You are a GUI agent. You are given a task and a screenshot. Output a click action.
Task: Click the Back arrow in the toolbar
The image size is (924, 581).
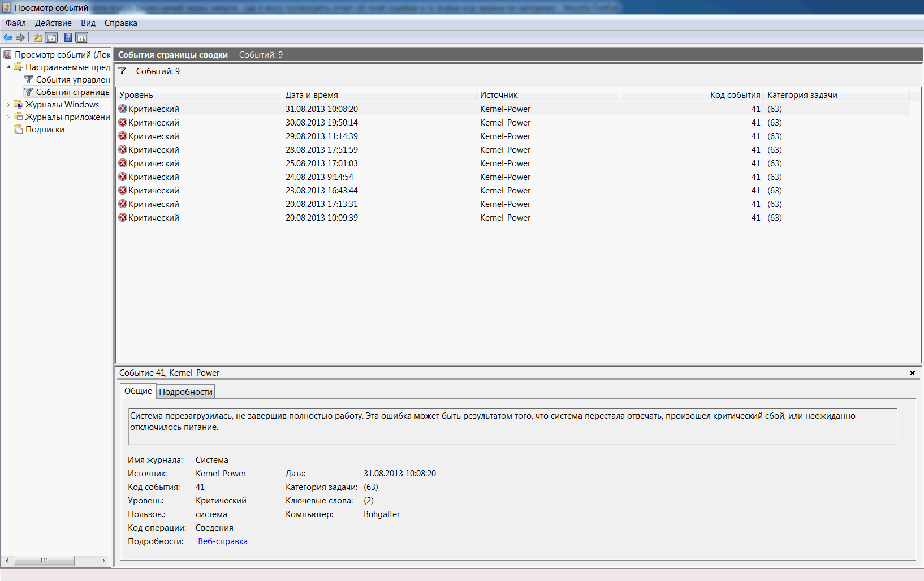pyautogui.click(x=7, y=38)
